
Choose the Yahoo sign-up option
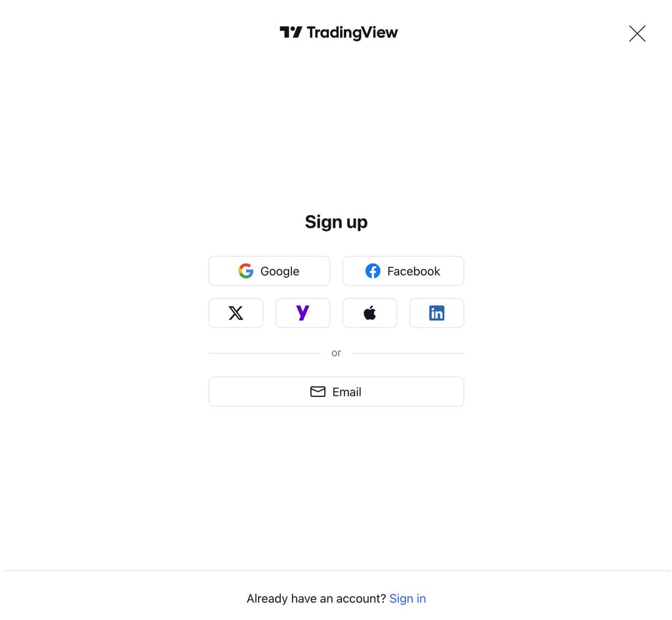[x=303, y=313]
